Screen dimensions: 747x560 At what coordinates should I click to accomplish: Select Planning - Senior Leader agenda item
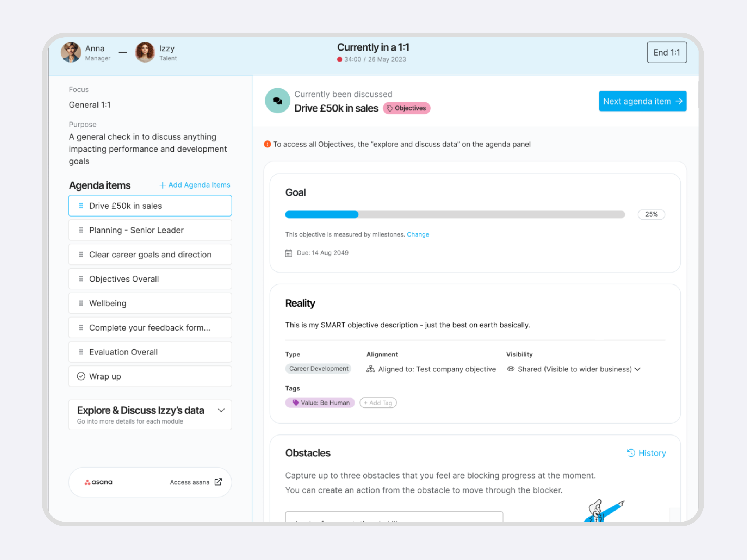(x=150, y=230)
